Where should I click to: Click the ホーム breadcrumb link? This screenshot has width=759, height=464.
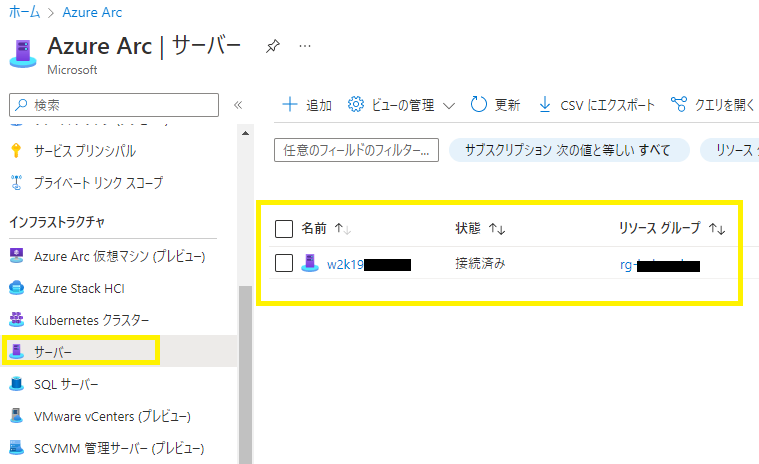(x=25, y=12)
